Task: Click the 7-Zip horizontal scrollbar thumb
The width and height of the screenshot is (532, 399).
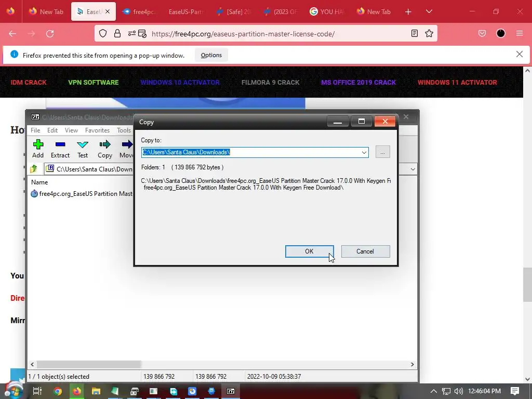Action: pos(89,364)
